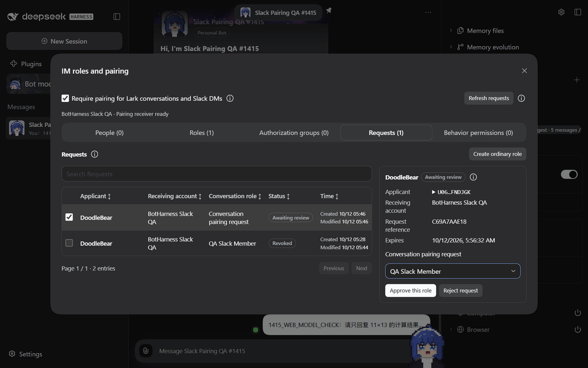588x368 pixels.
Task: Open the Authorization groups (0) tab
Action: coord(294,133)
